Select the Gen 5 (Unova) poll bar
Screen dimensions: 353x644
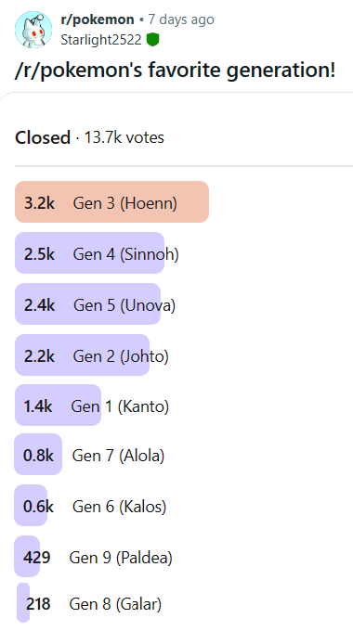click(x=96, y=304)
